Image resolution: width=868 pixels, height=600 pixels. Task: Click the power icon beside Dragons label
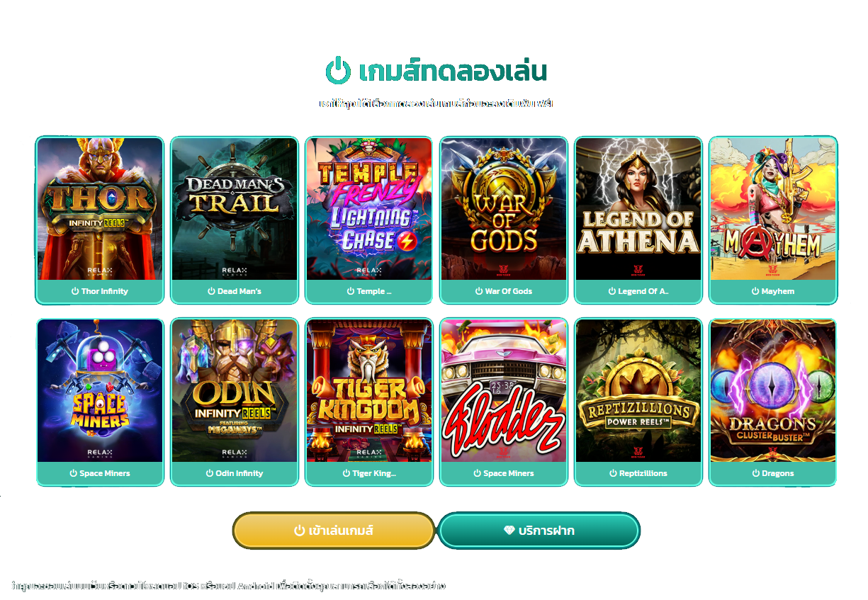coord(755,473)
